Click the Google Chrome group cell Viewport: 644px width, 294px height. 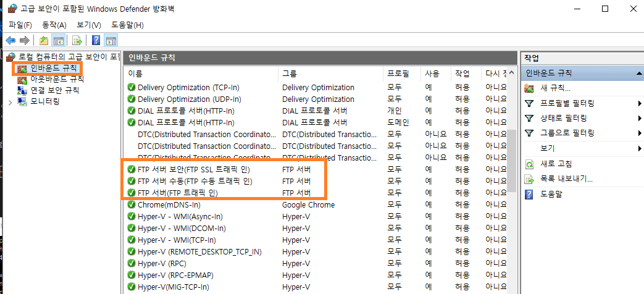(x=309, y=204)
